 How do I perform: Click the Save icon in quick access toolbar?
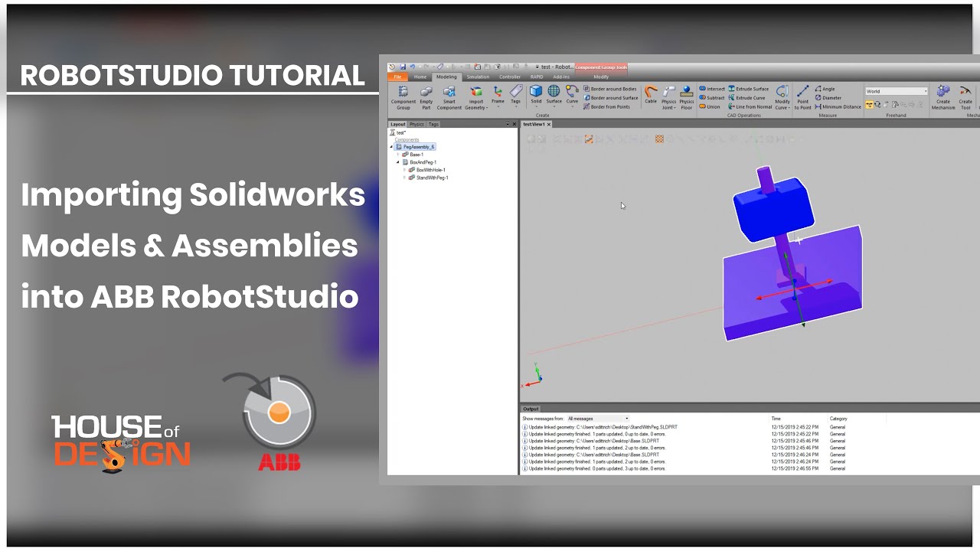pyautogui.click(x=403, y=67)
